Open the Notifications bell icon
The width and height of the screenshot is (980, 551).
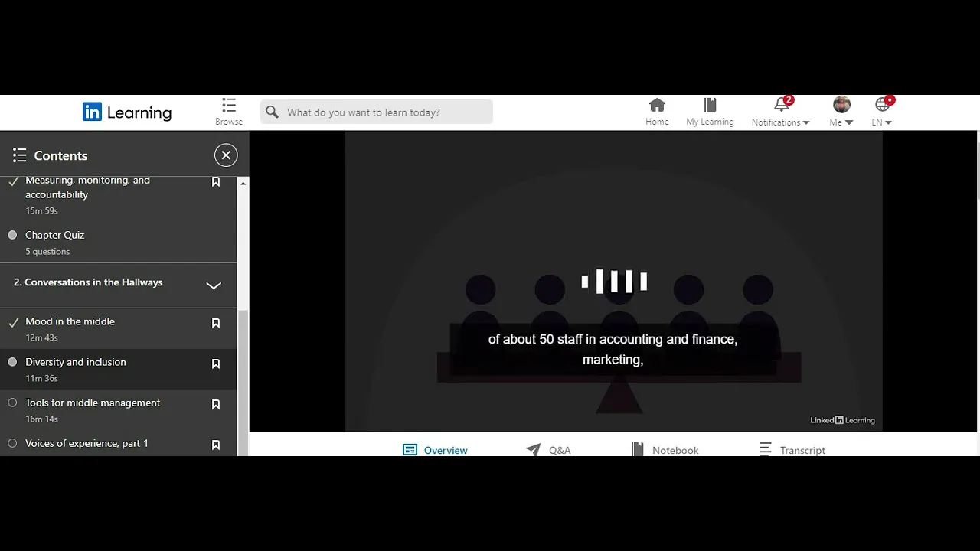click(x=781, y=105)
